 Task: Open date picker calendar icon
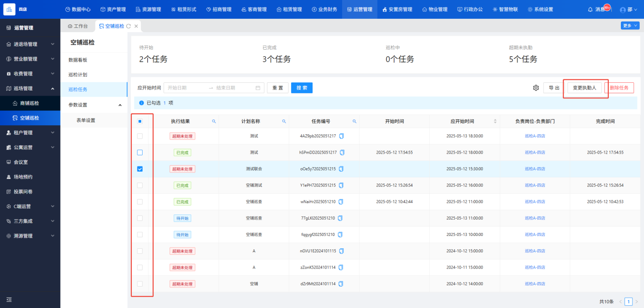coord(258,88)
